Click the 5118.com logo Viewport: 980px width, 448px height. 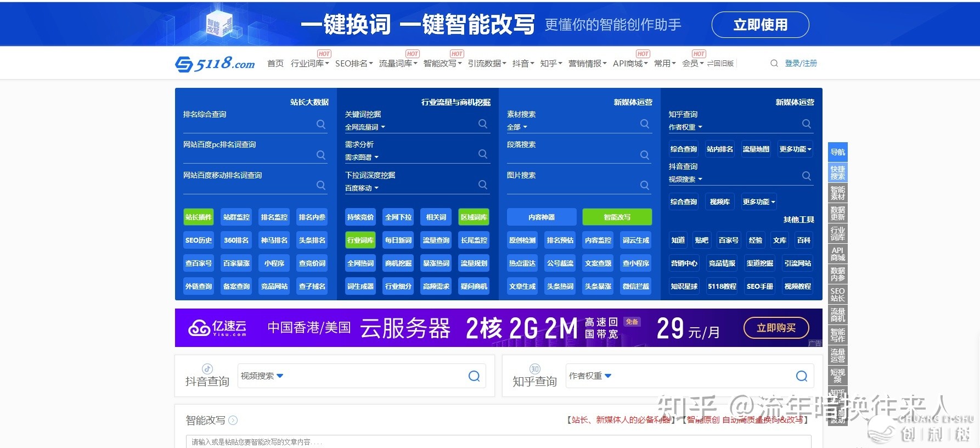(x=215, y=64)
